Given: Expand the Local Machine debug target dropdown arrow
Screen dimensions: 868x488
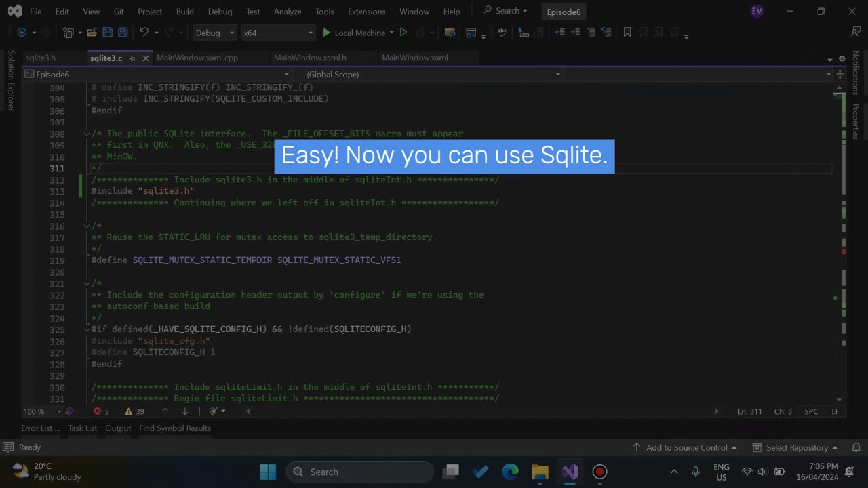Looking at the screenshot, I should (x=391, y=33).
